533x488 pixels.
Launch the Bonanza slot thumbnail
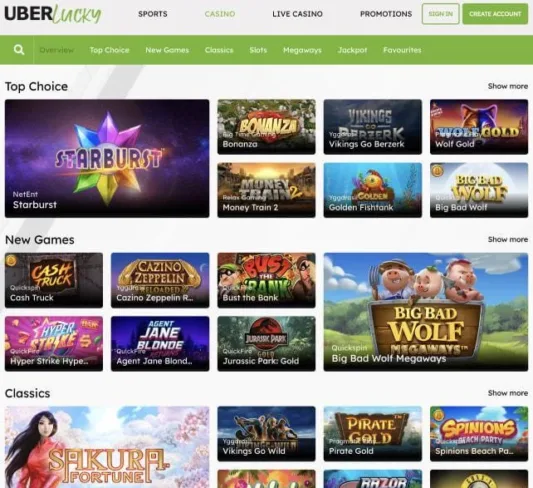(x=266, y=127)
